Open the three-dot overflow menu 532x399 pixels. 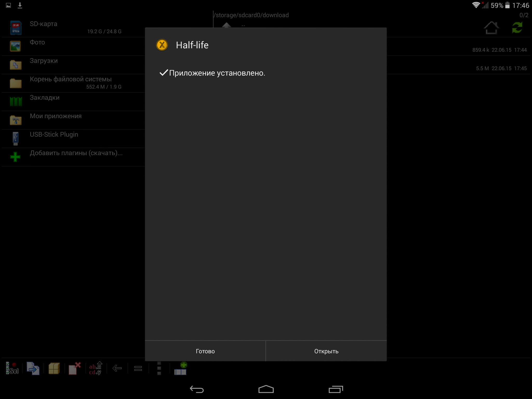[x=159, y=368]
